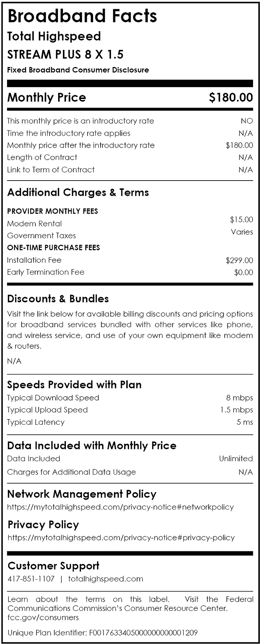Screen dimensions: 260x644
Task: Click the Modem Rental $15.00 amount
Action: point(241,220)
